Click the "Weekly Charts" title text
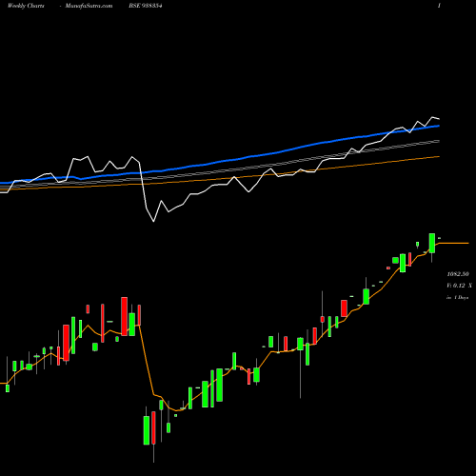The height and width of the screenshot is (476, 476). 26,6
